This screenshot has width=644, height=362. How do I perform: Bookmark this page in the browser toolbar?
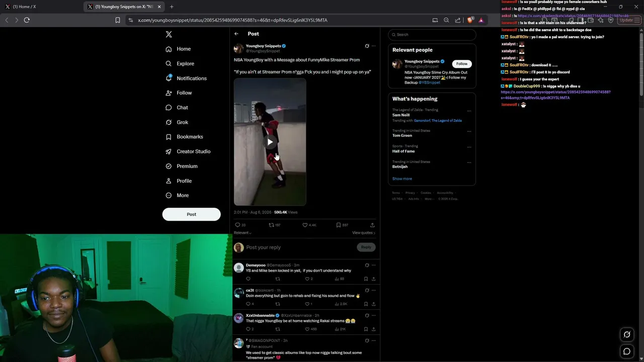click(x=118, y=20)
